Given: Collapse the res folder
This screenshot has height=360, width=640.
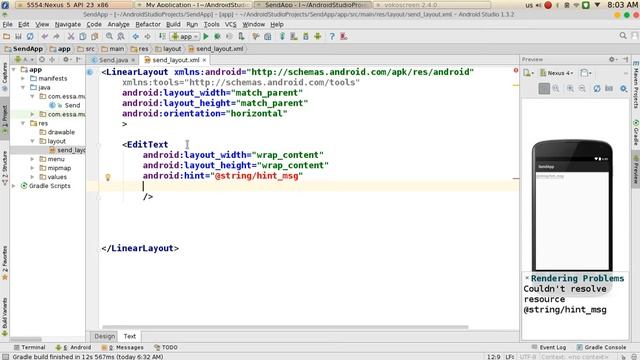Looking at the screenshot, I should pos(23,123).
